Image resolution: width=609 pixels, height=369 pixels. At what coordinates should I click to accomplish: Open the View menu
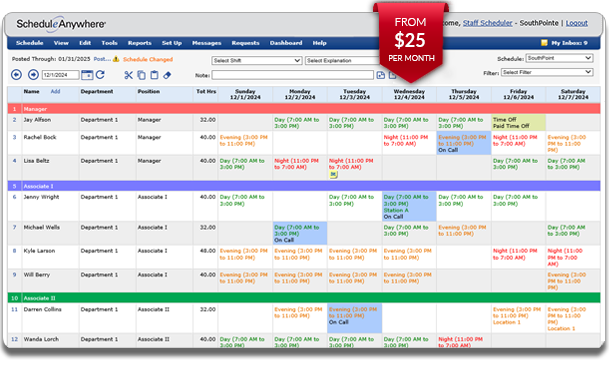point(61,43)
